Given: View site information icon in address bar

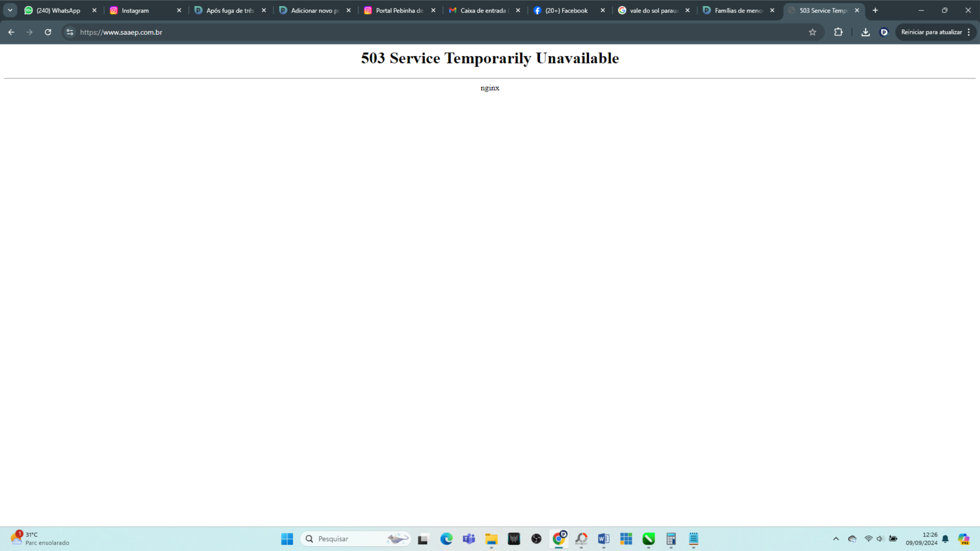Looking at the screenshot, I should [x=70, y=32].
